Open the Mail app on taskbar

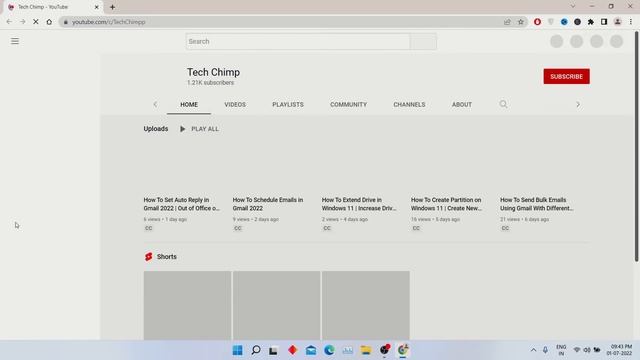point(311,350)
